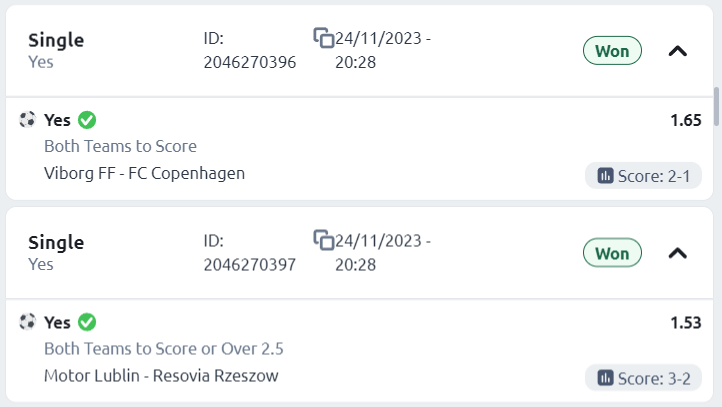This screenshot has width=722, height=407.
Task: Open stats icon next to Score: 3-2
Action: click(606, 378)
